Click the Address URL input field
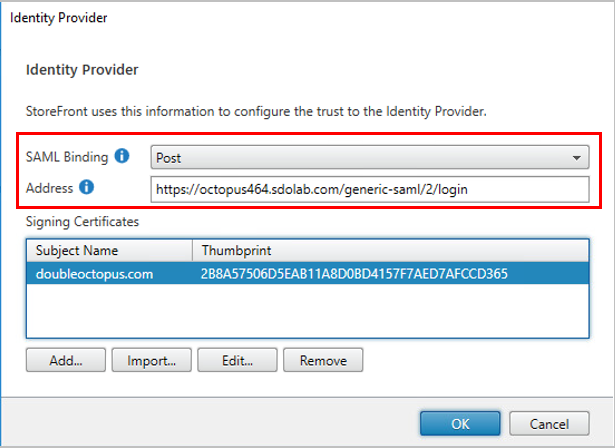 369,189
